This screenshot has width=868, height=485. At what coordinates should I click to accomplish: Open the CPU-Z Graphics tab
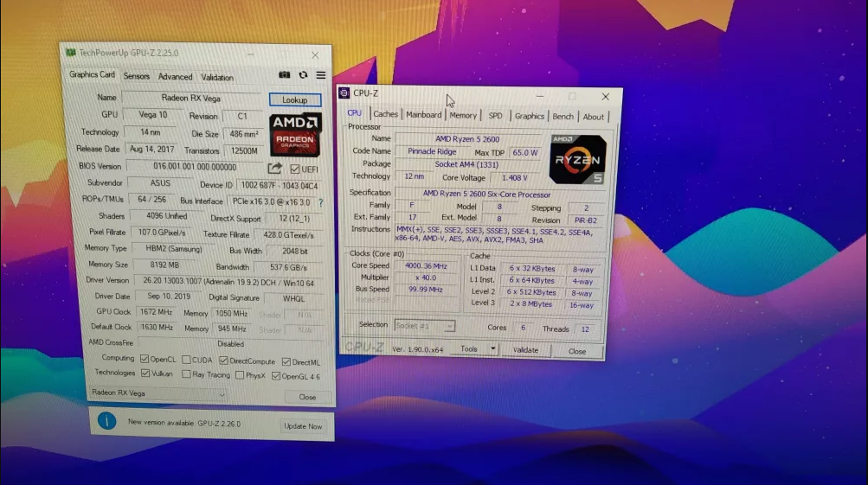click(x=530, y=116)
